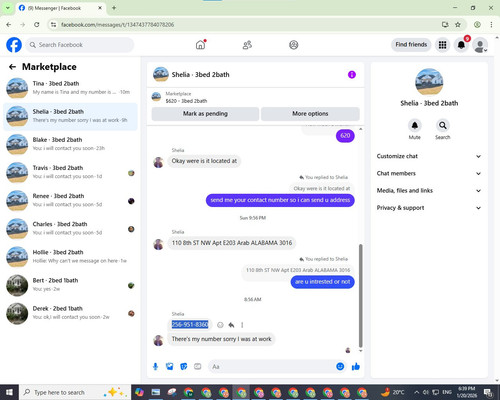This screenshot has width=500, height=400.
Task: Click Shelia profile picture in right panel
Action: tap(429, 82)
